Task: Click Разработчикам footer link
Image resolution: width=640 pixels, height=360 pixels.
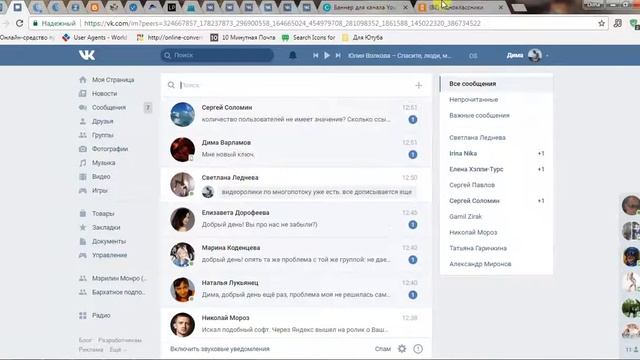Action: coord(120,340)
